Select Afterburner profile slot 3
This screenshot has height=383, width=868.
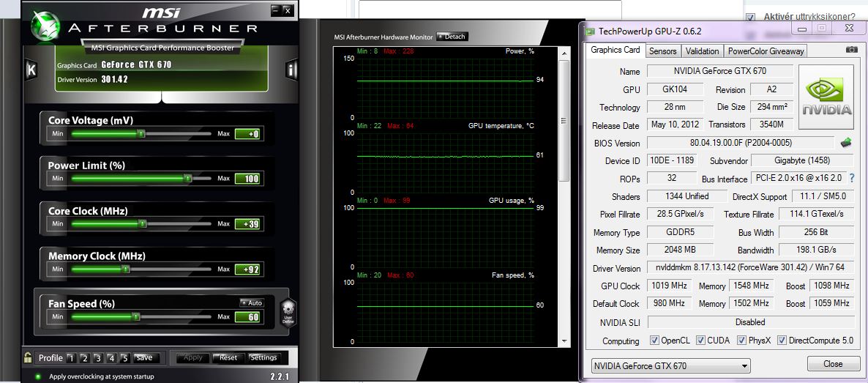98,358
